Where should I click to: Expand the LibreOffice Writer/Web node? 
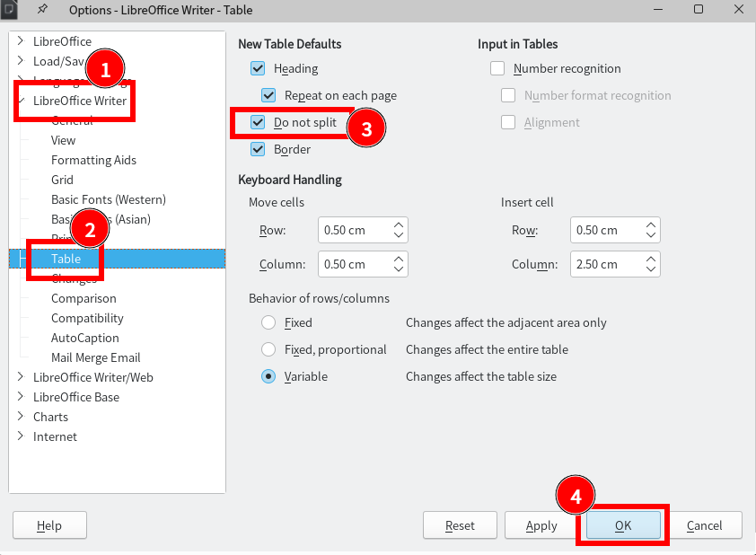pos(21,377)
